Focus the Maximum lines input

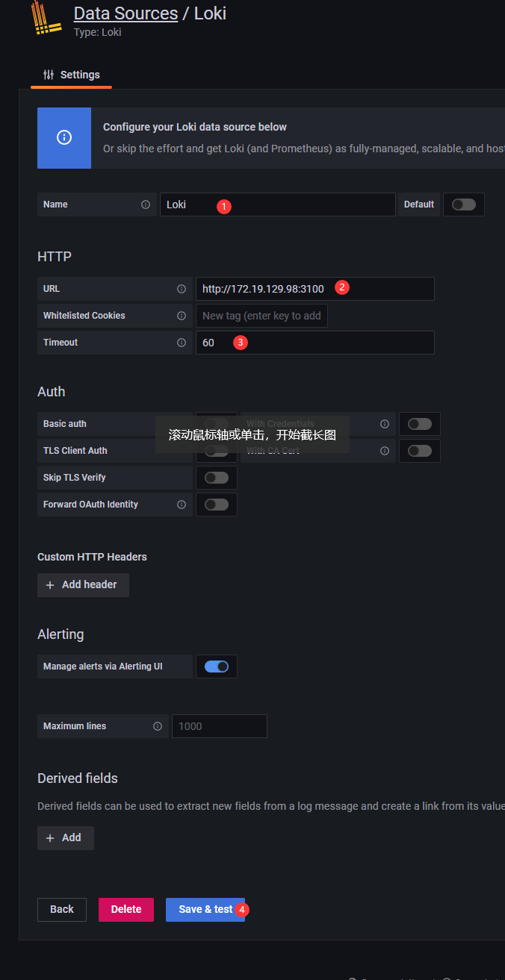click(x=219, y=726)
